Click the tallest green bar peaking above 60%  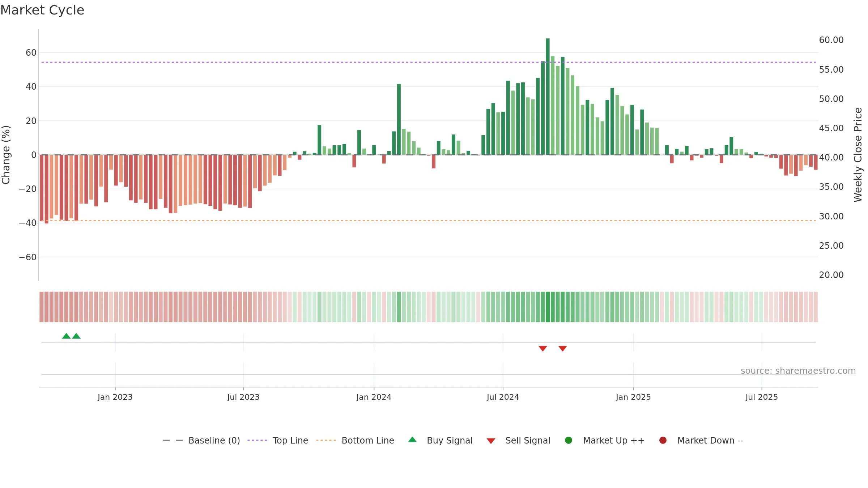548,97
